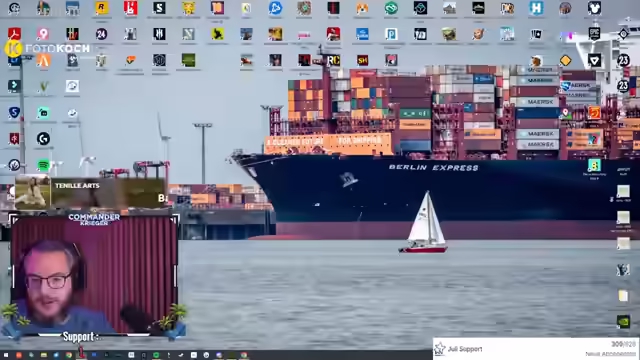The height and width of the screenshot is (360, 640).
Task: Open the red L desktop icon
Action: [x=130, y=8]
